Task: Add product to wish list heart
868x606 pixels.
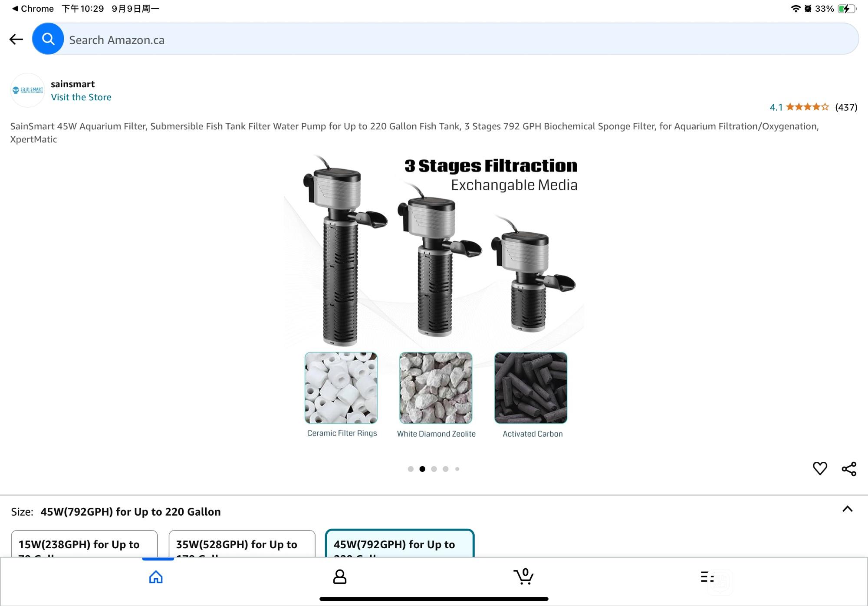Action: click(820, 469)
